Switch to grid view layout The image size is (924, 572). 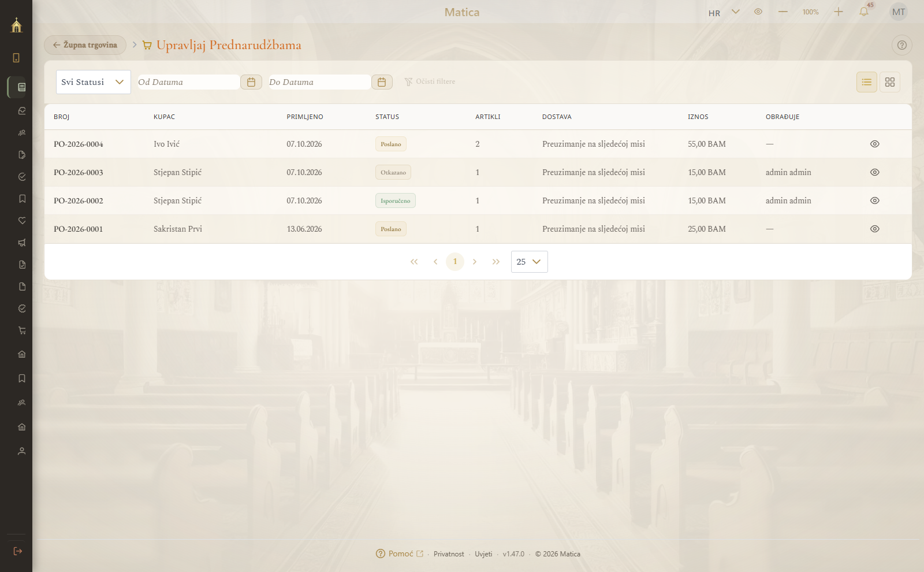(x=890, y=82)
